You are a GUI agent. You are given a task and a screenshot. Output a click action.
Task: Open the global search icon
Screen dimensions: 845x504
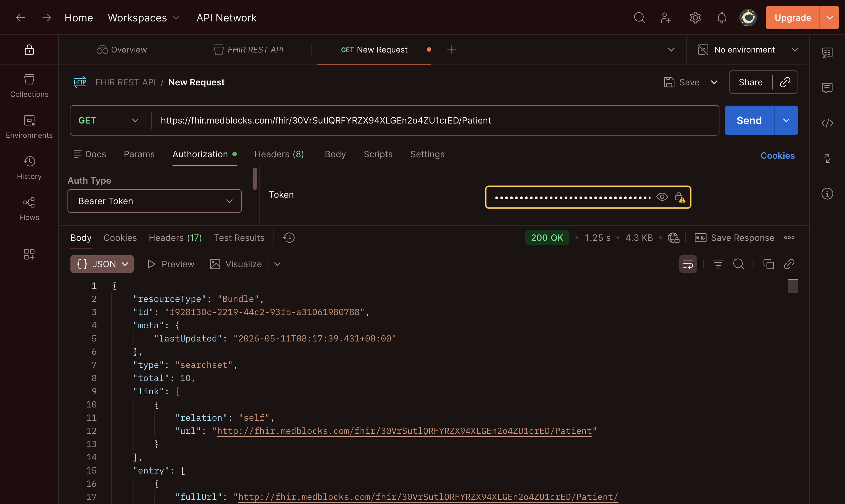(x=639, y=18)
